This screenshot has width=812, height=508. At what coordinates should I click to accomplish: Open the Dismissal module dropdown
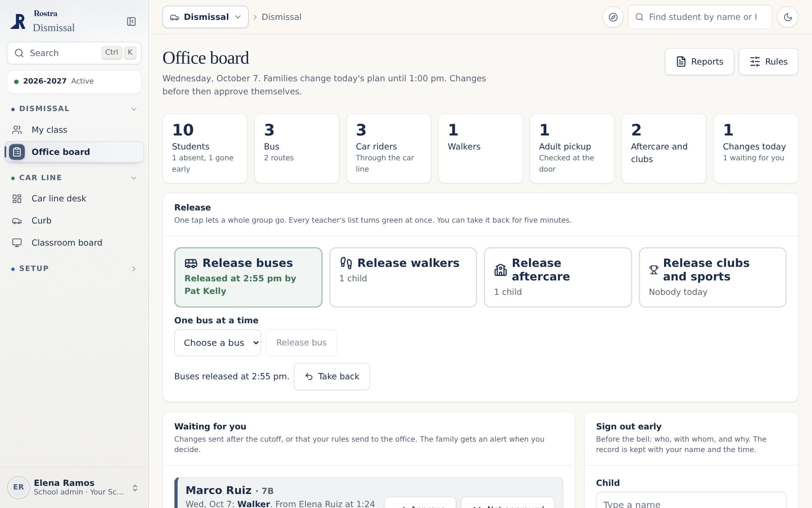tap(205, 17)
